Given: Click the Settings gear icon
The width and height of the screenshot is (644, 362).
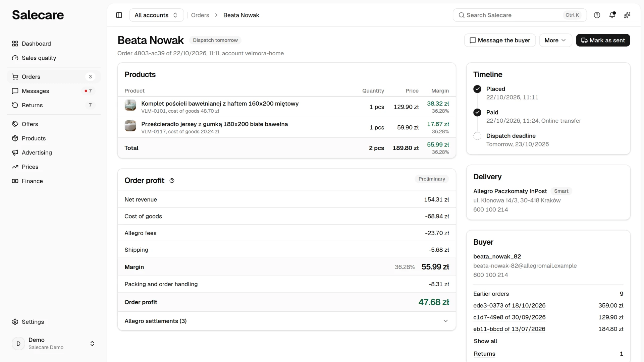Looking at the screenshot, I should 15,322.
